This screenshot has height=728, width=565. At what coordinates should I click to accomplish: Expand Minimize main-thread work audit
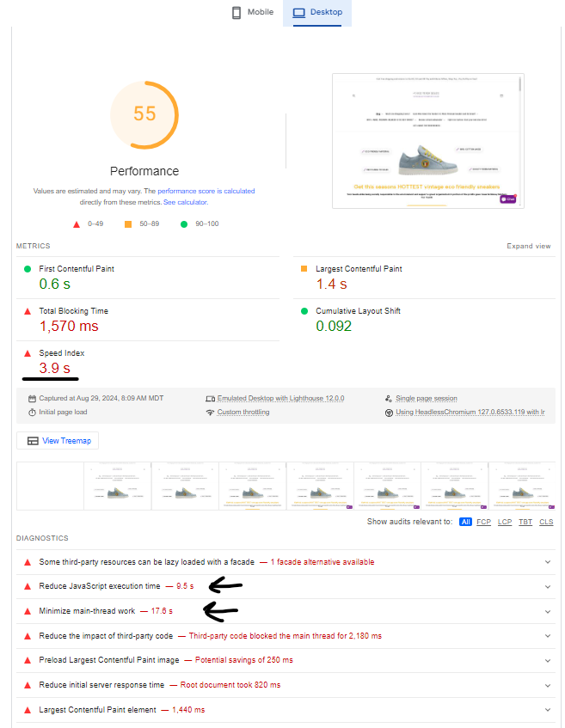548,611
